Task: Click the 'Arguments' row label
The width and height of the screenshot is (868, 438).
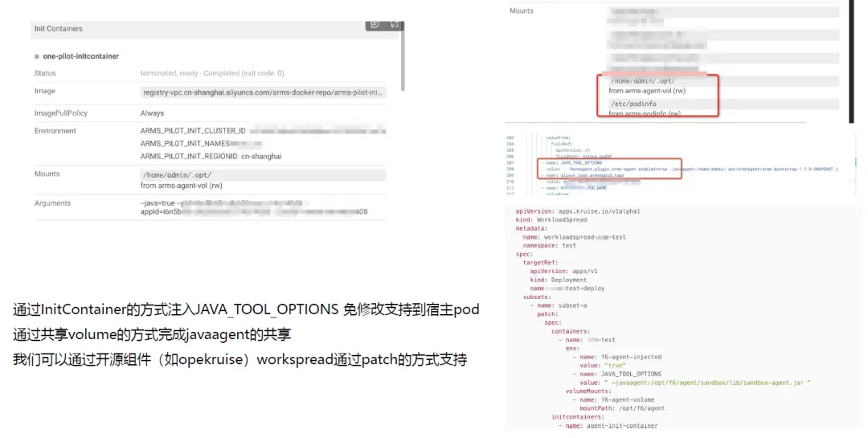Action: click(52, 203)
